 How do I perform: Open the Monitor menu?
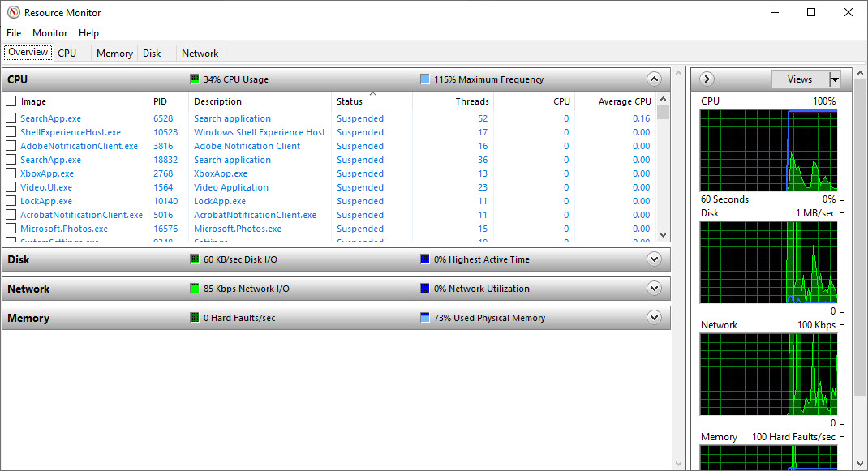tap(49, 32)
